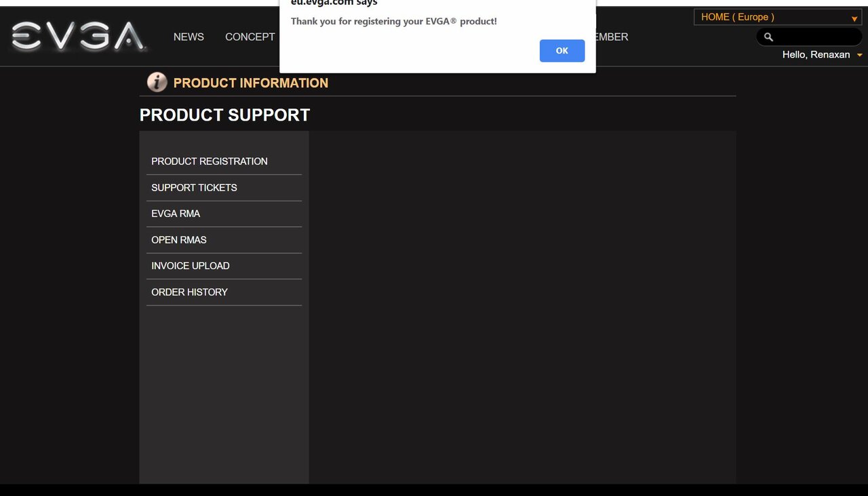The width and height of the screenshot is (868, 496).
Task: Expand the HOME ( Europe ) region dropdown
Action: click(x=778, y=17)
